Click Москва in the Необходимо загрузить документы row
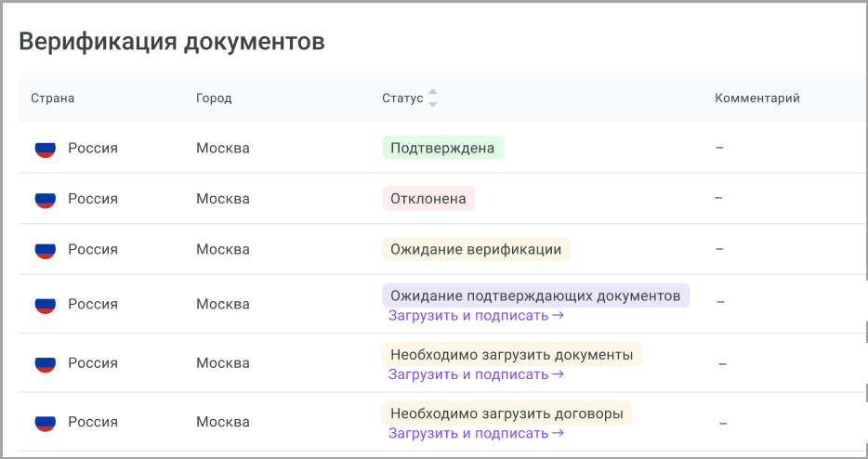Viewport: 868px width, 459px height. (223, 362)
